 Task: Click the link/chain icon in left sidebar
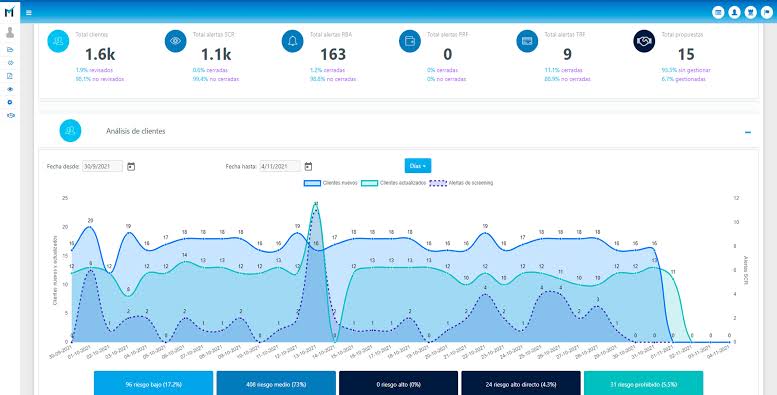[x=10, y=63]
